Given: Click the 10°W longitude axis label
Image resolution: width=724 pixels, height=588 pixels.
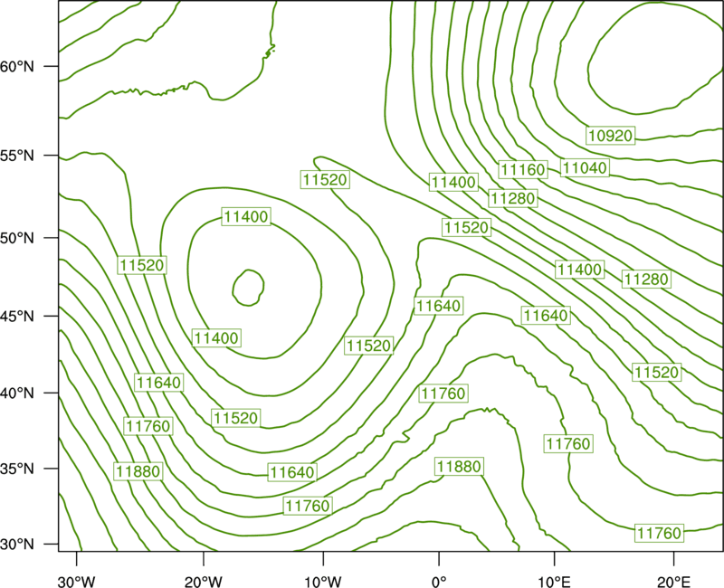Looking at the screenshot, I should [x=323, y=582].
